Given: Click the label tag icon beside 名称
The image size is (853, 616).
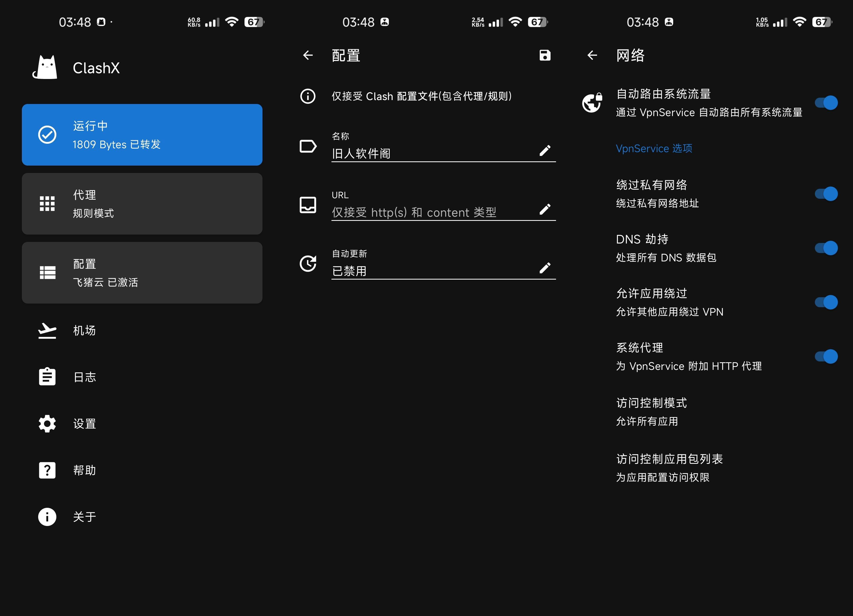Looking at the screenshot, I should coord(308,146).
